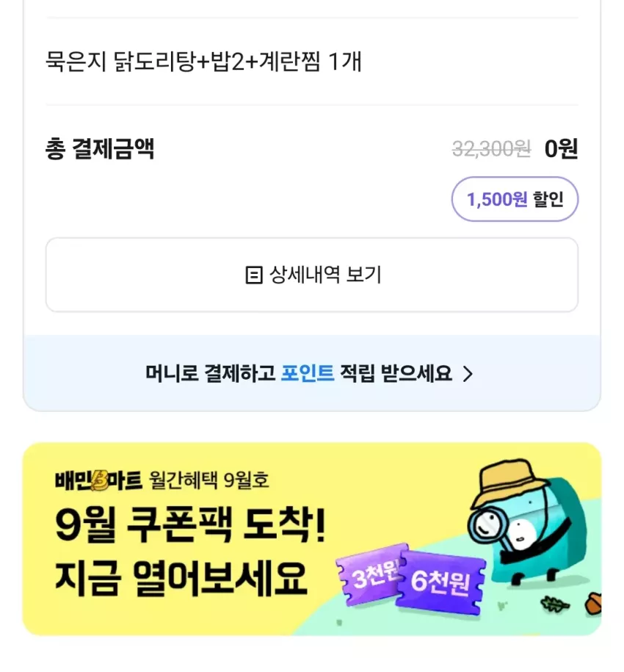Click the 월간혜택 9월호 subtitle text
624x672 pixels.
click(x=208, y=480)
